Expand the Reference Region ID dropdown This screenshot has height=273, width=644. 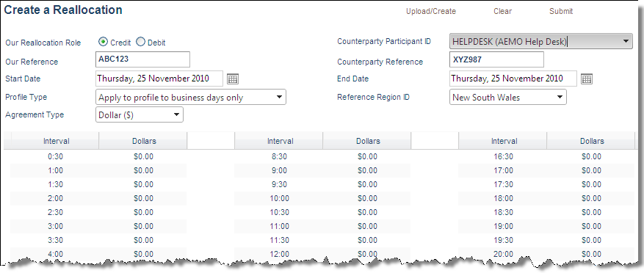point(508,98)
